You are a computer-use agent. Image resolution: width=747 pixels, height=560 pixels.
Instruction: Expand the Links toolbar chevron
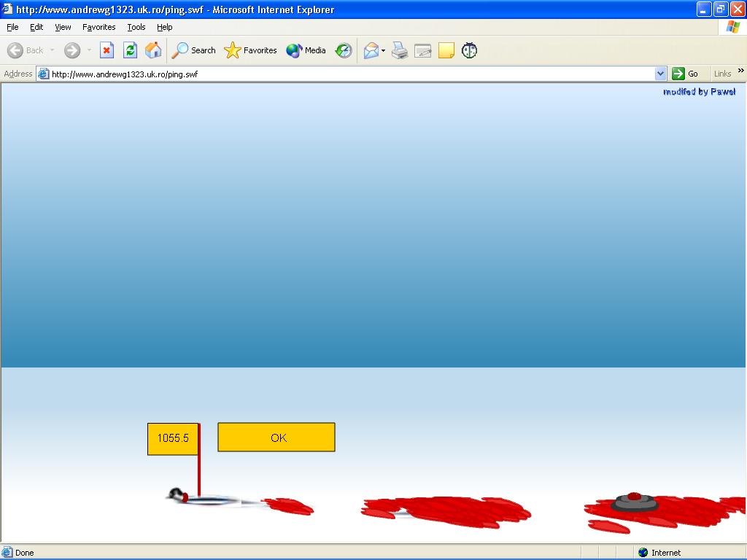point(741,71)
